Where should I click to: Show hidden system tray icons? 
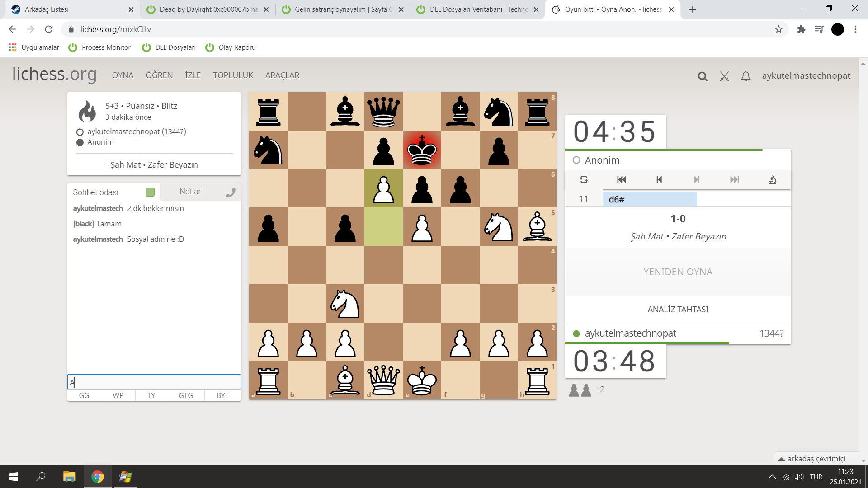tap(772, 477)
